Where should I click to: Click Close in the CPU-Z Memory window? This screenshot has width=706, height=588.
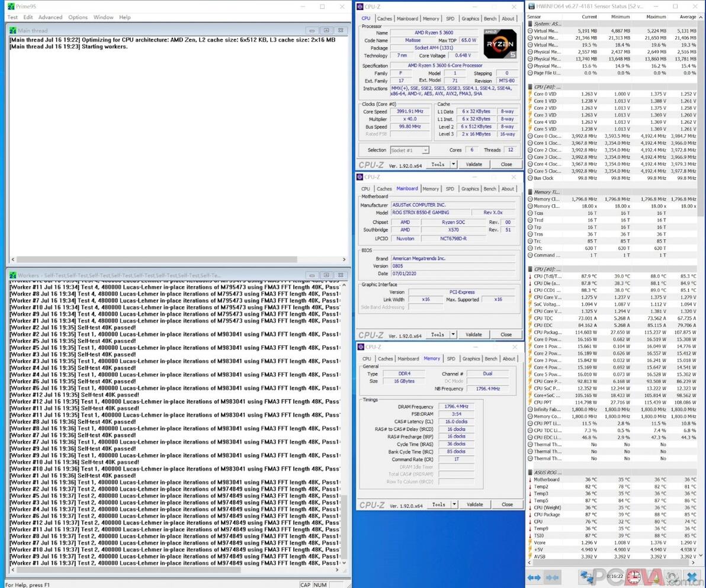click(x=507, y=505)
